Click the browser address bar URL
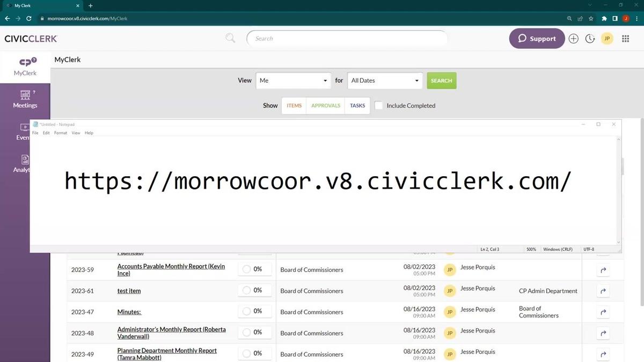The width and height of the screenshot is (644, 362). point(87,18)
